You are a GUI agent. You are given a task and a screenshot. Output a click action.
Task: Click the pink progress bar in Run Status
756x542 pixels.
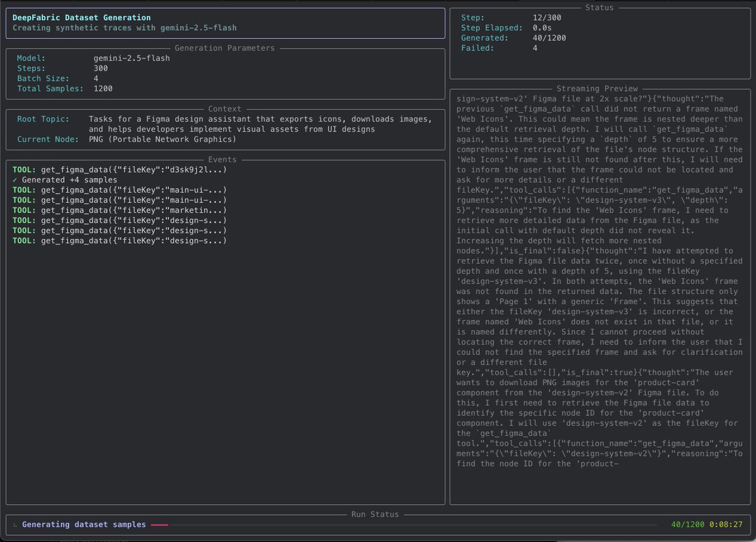[x=159, y=524]
